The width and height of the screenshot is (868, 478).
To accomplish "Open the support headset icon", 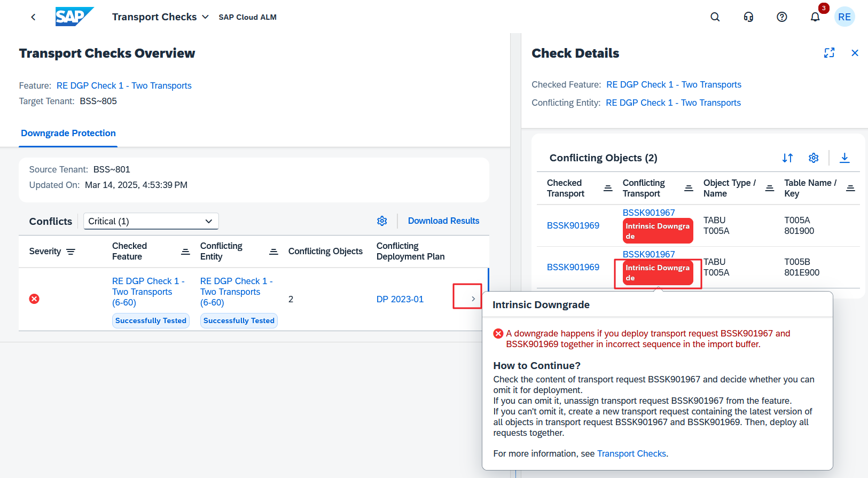I will [748, 17].
